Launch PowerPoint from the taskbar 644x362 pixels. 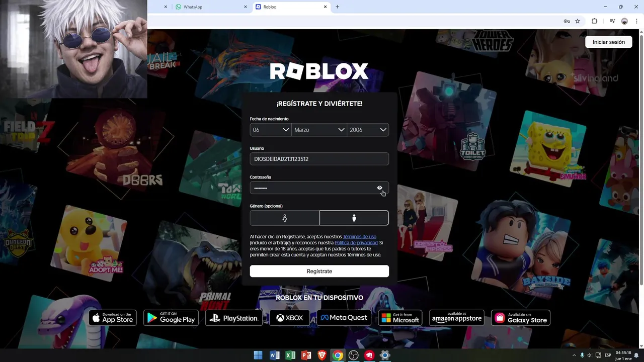point(306,355)
